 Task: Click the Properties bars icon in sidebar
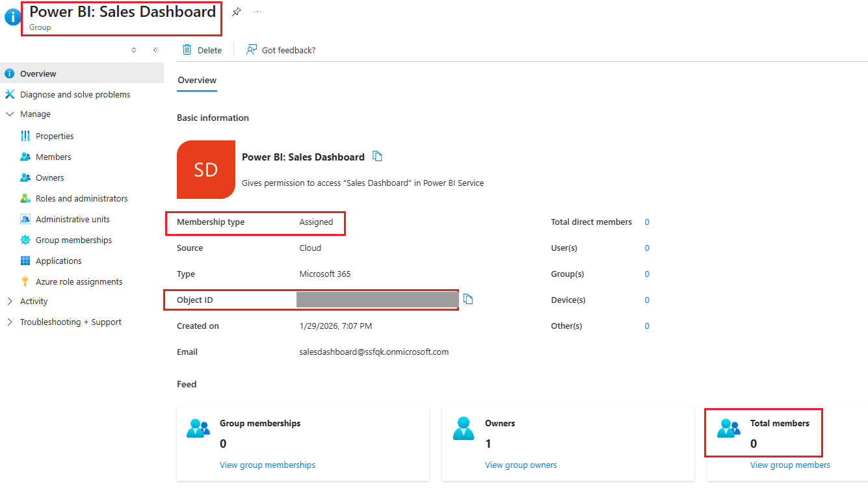25,136
